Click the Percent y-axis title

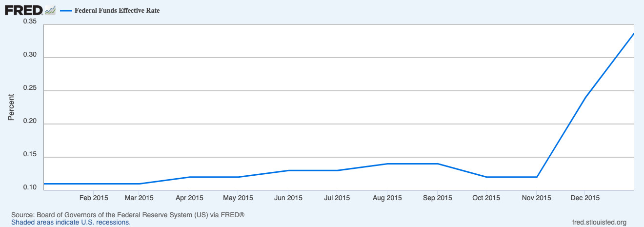(11, 107)
